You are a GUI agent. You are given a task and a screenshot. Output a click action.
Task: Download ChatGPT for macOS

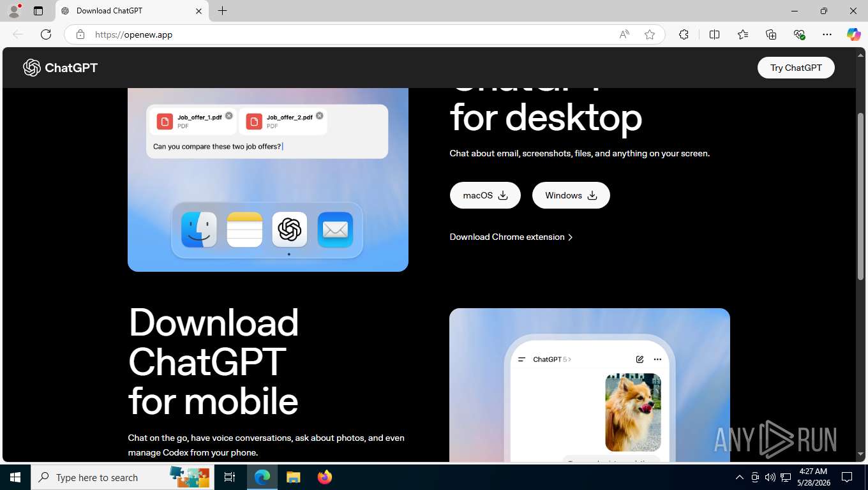(x=485, y=195)
